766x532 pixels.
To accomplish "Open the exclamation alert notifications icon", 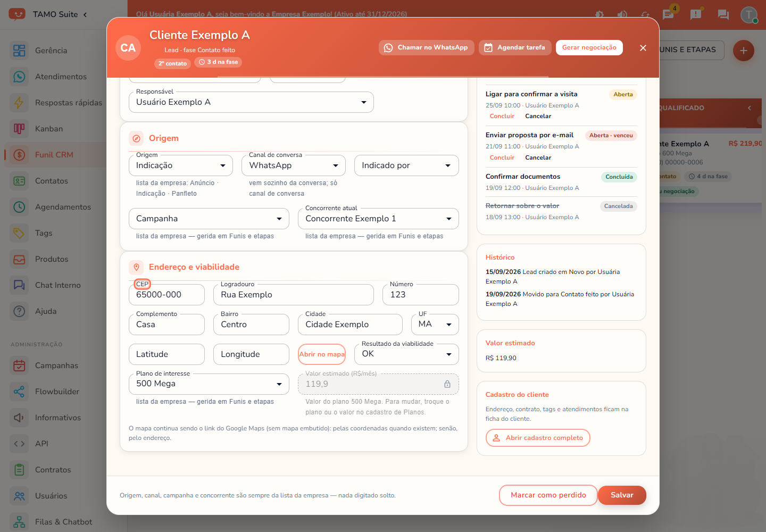I will [696, 14].
